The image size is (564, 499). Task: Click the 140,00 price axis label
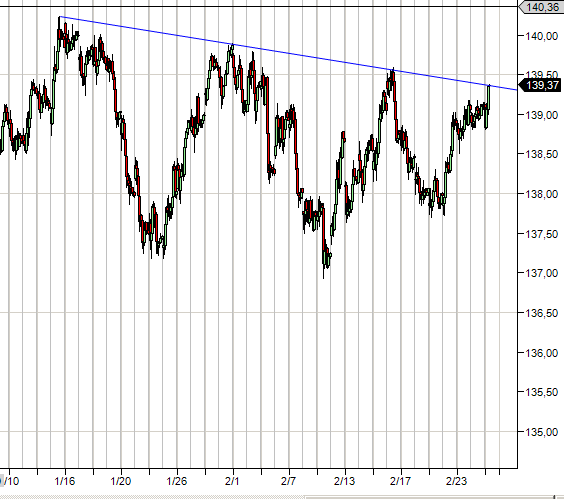[x=542, y=36]
